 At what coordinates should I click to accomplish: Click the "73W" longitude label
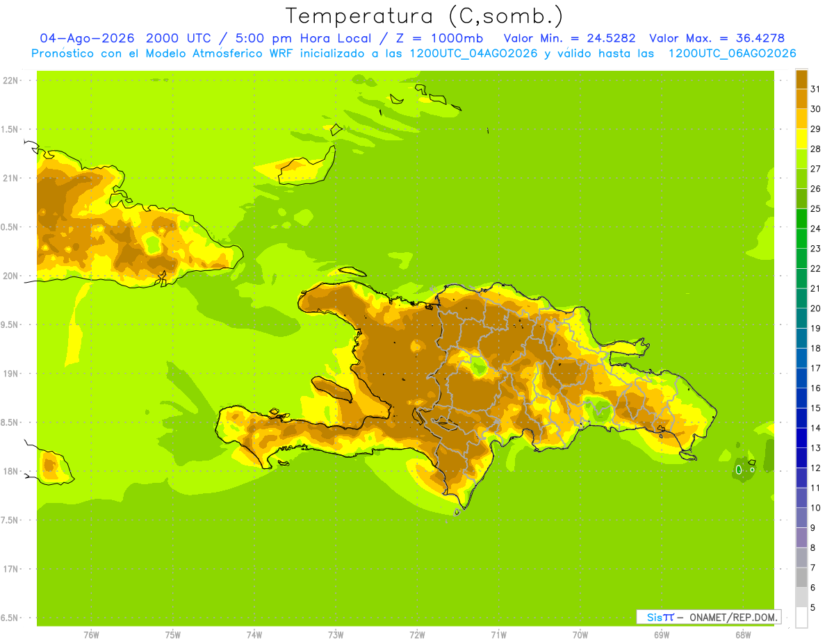(x=336, y=635)
